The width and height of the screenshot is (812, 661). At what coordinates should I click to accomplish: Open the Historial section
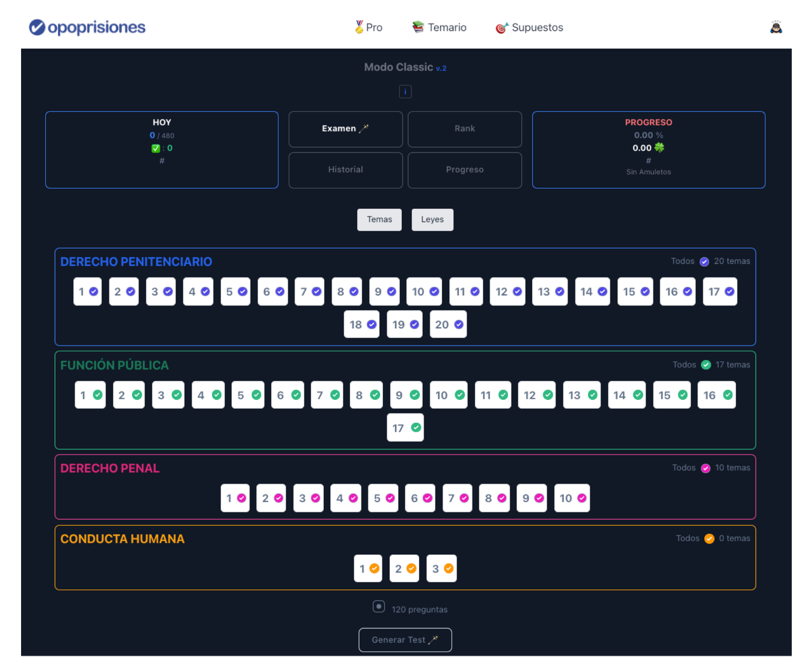click(x=345, y=169)
